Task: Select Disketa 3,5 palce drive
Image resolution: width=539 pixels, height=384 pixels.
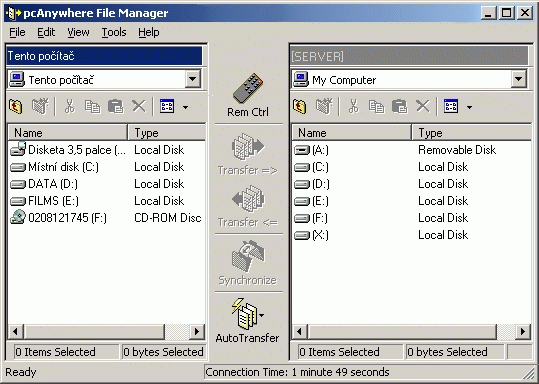Action: point(68,150)
